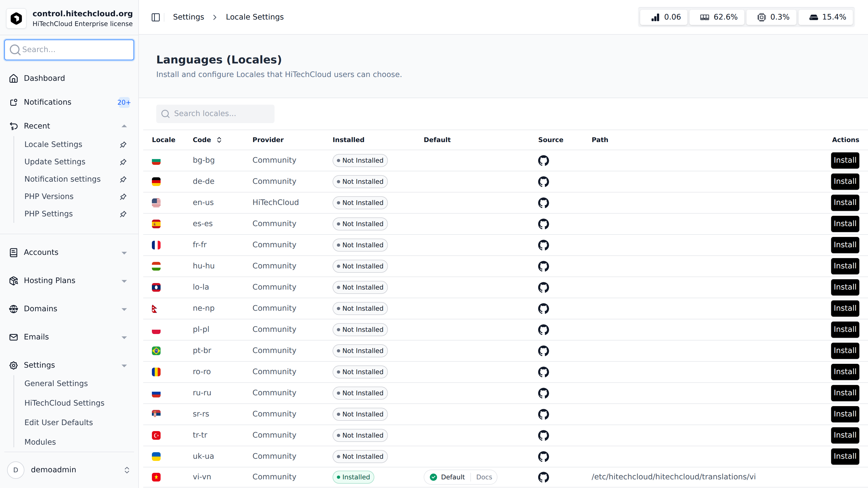Viewport: 868px width, 488px height.
Task: Expand the Domains menu
Action: click(124, 309)
